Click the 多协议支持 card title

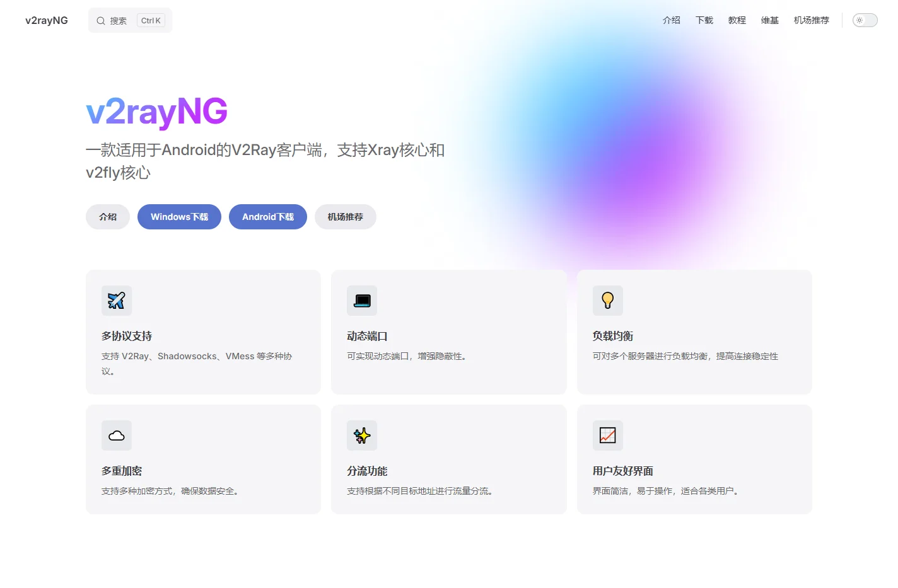[127, 336]
